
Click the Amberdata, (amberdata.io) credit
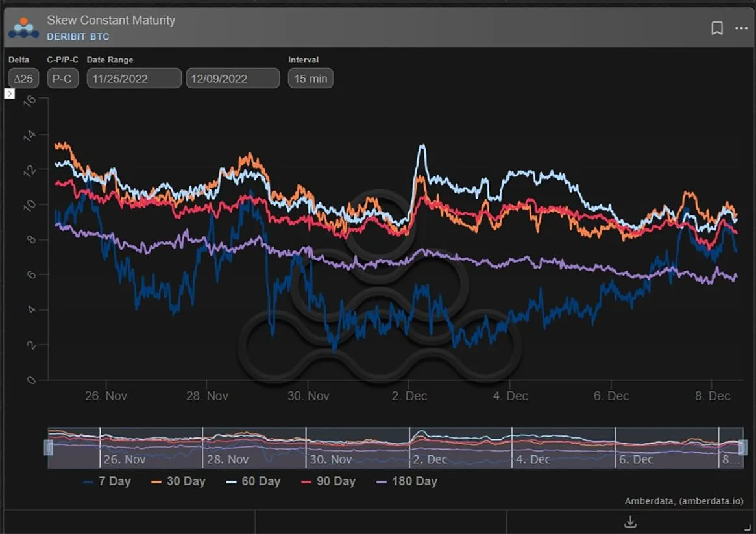[684, 501]
